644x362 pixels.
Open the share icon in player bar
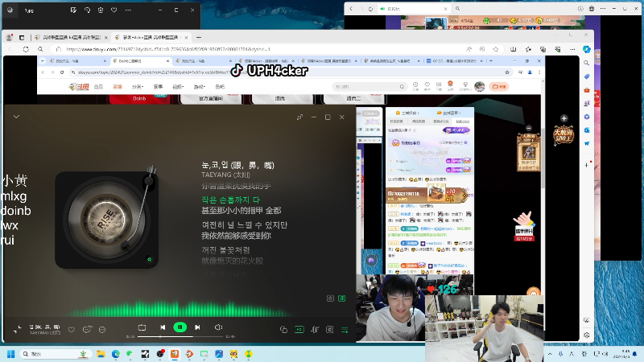click(283, 330)
